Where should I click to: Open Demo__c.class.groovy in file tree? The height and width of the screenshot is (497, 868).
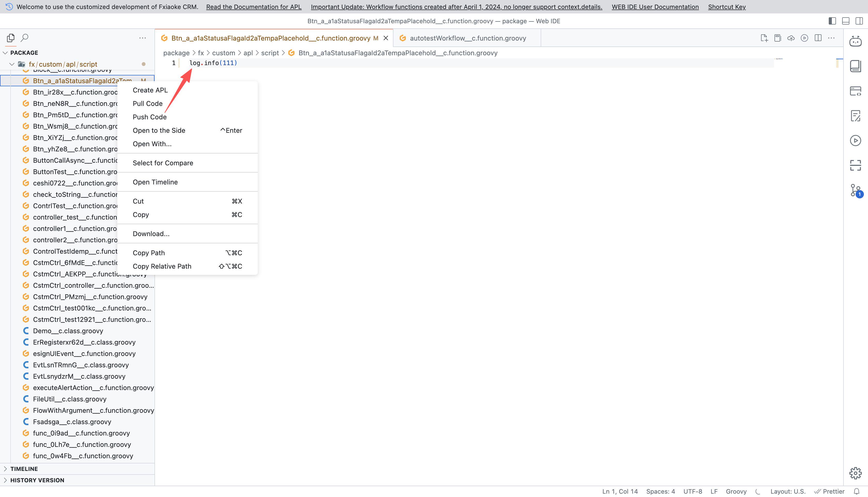[x=68, y=331]
